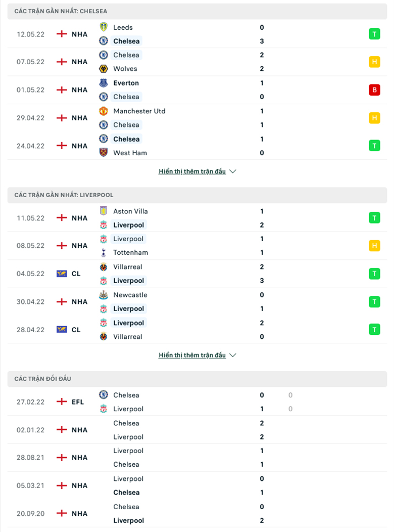Expand more Chelsea matches via Hiển thị thêm trận đấu
This screenshot has height=532, width=394.
[x=192, y=171]
